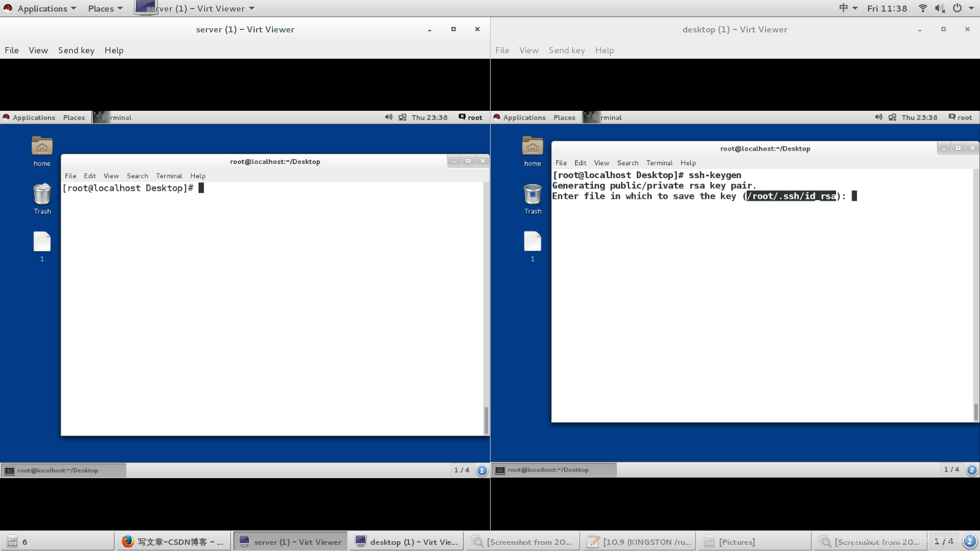This screenshot has height=551, width=980.
Task: Click Places in the server guest panel
Action: (x=74, y=118)
